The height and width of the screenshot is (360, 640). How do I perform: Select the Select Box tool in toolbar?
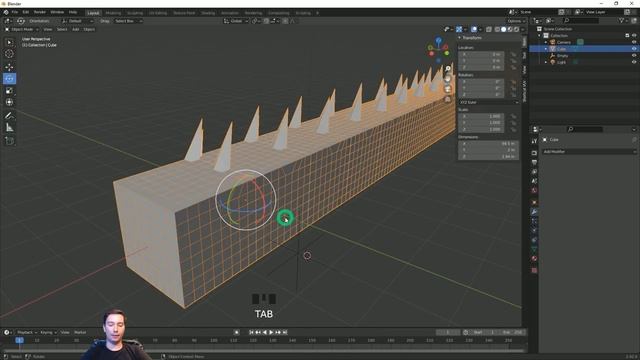click(9, 42)
